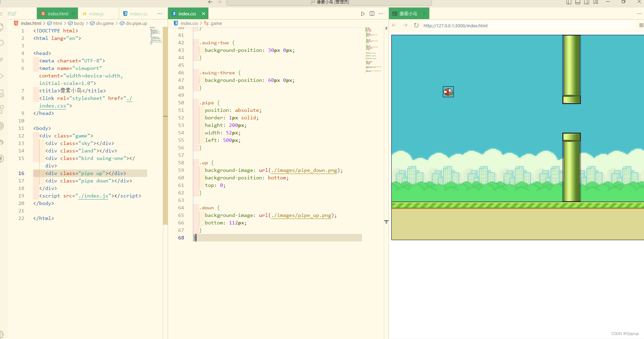Viewport: 644px width, 339px height.
Task: Click the .swing-three selector line
Action: pos(220,73)
